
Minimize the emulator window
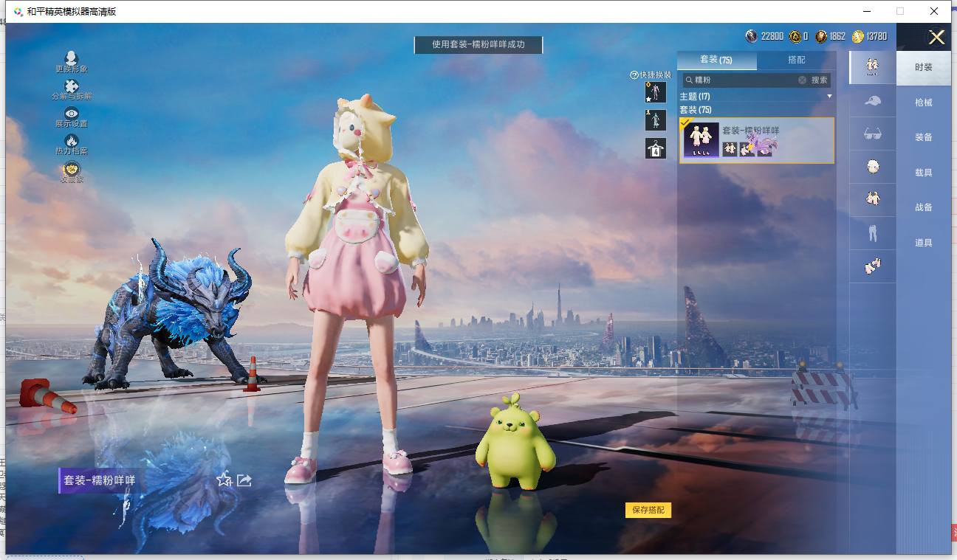tap(866, 11)
